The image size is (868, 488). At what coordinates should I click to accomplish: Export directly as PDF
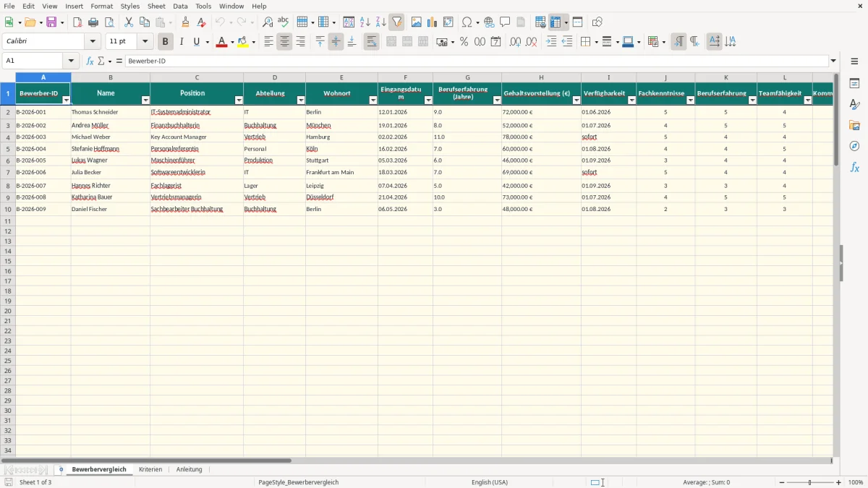pyautogui.click(x=77, y=22)
